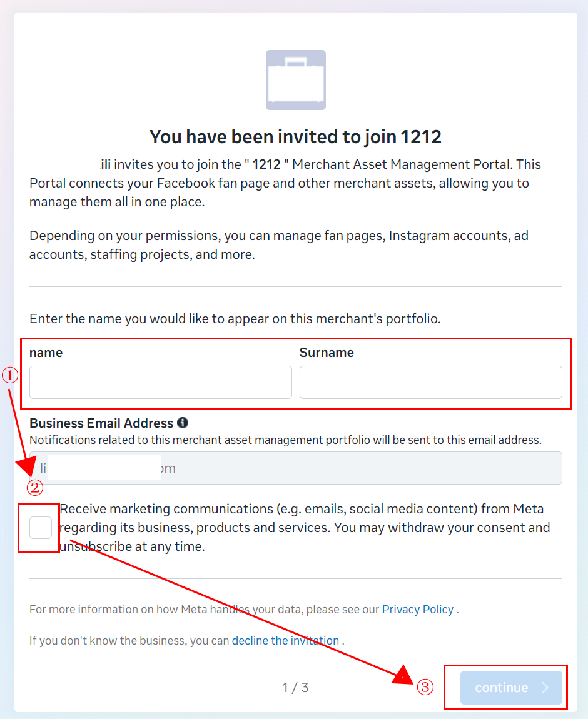Tick the Receive marketing communications checkbox
Image resolution: width=588 pixels, height=719 pixels.
[41, 527]
